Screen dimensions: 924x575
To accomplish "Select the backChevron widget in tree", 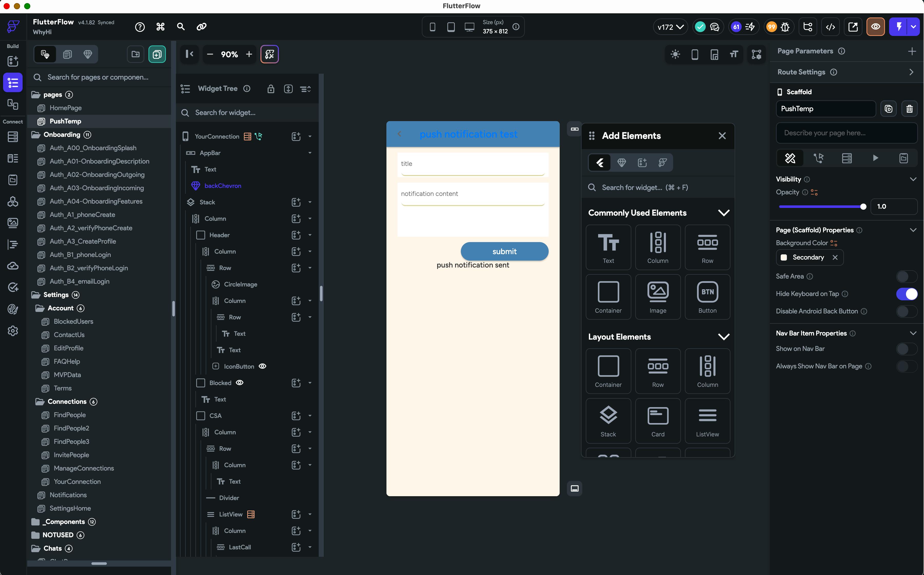I will pyautogui.click(x=223, y=186).
